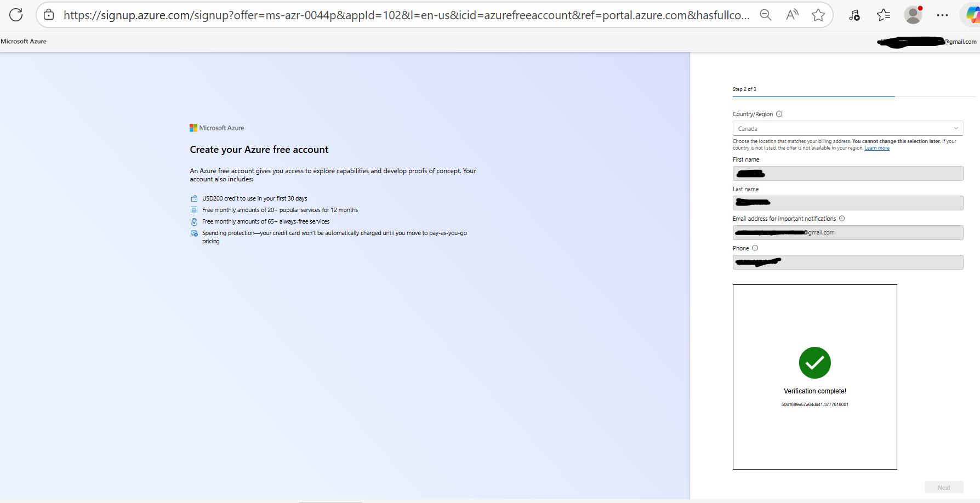Show the Phone field info tooltip
980x503 pixels.
click(x=755, y=248)
